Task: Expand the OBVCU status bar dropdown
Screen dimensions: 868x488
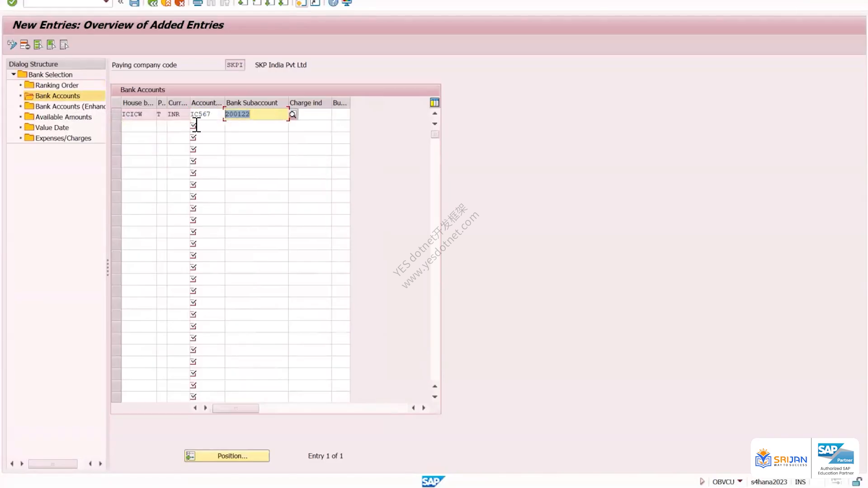Action: (x=740, y=481)
